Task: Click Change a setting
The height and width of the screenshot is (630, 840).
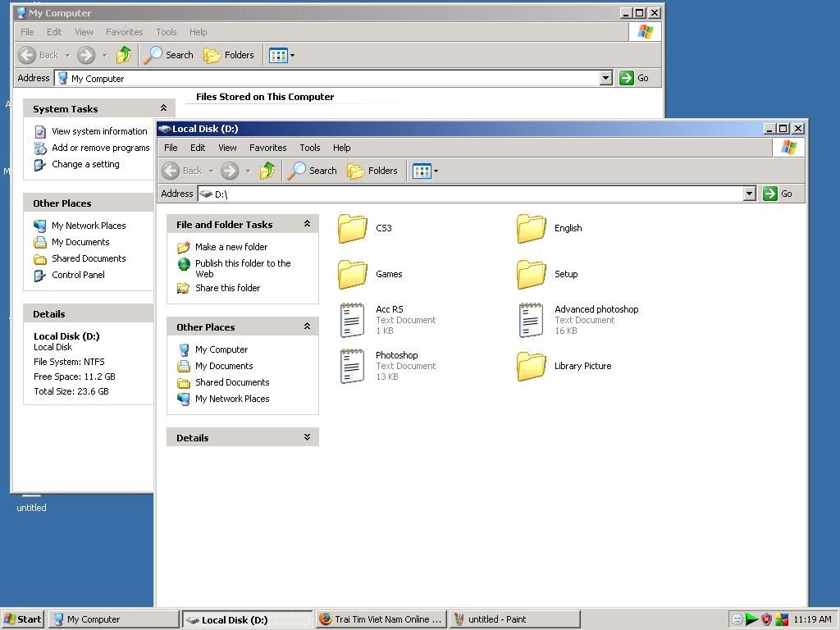Action: pos(76,164)
